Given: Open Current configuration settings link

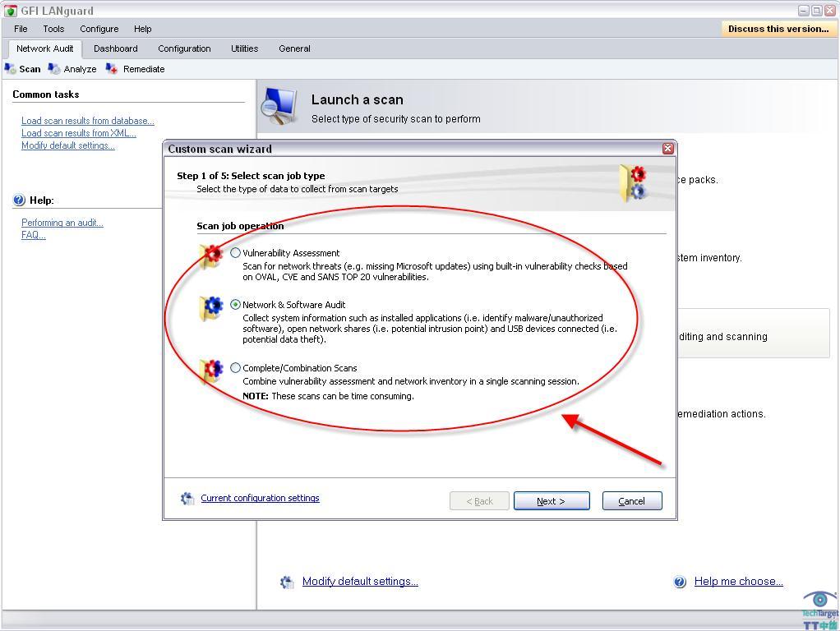Looking at the screenshot, I should 260,498.
